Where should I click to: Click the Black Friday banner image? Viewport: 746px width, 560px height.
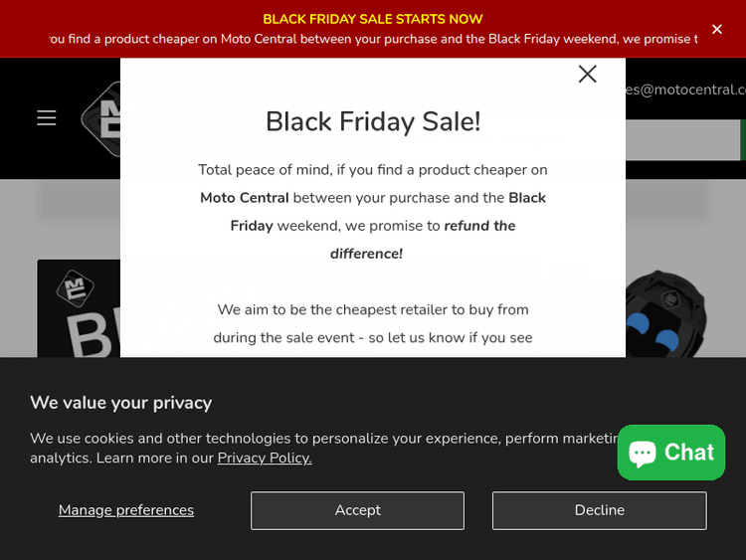click(x=79, y=308)
